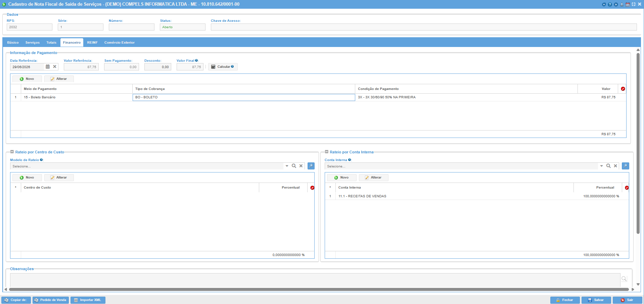Click the Chave de Acesso field
The width and height of the screenshot is (644, 304).
coord(424,27)
